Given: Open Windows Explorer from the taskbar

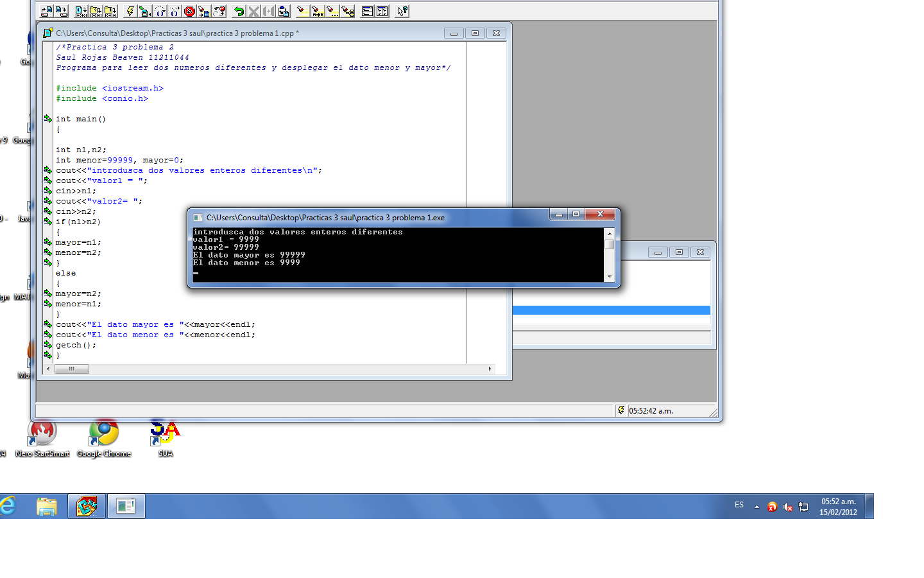Looking at the screenshot, I should pyautogui.click(x=47, y=507).
